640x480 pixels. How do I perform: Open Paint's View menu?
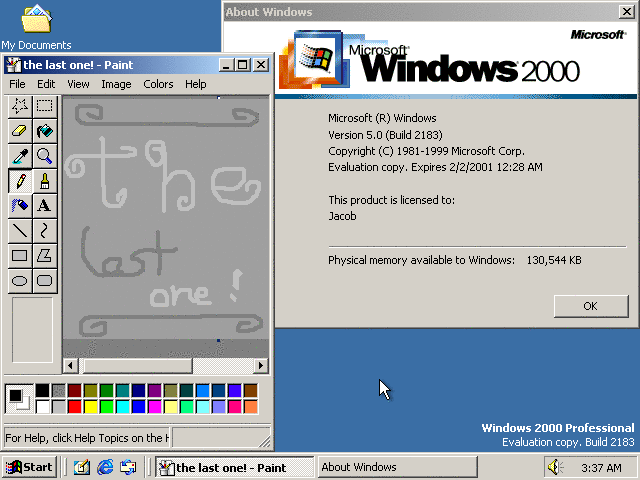click(78, 84)
